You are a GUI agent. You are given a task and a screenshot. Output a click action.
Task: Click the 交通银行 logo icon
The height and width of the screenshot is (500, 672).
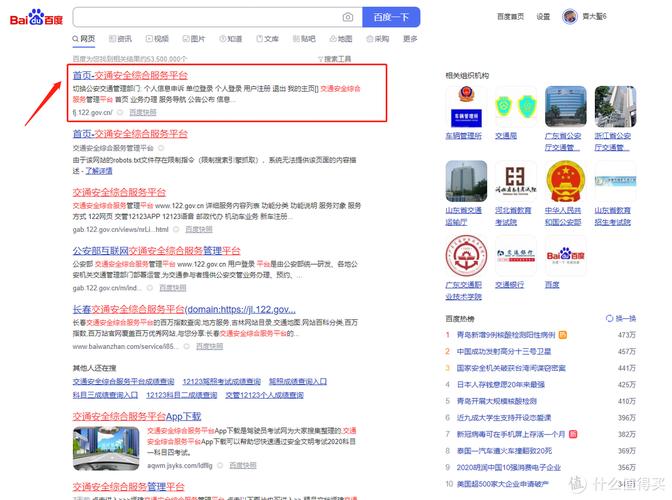(x=516, y=256)
